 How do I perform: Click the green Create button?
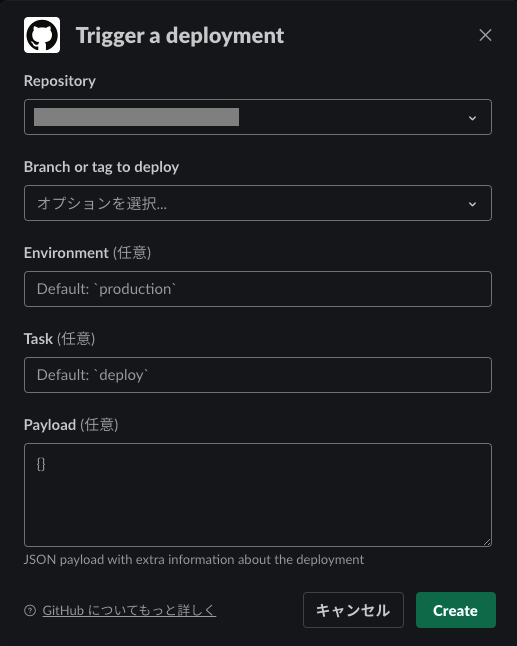coord(456,610)
